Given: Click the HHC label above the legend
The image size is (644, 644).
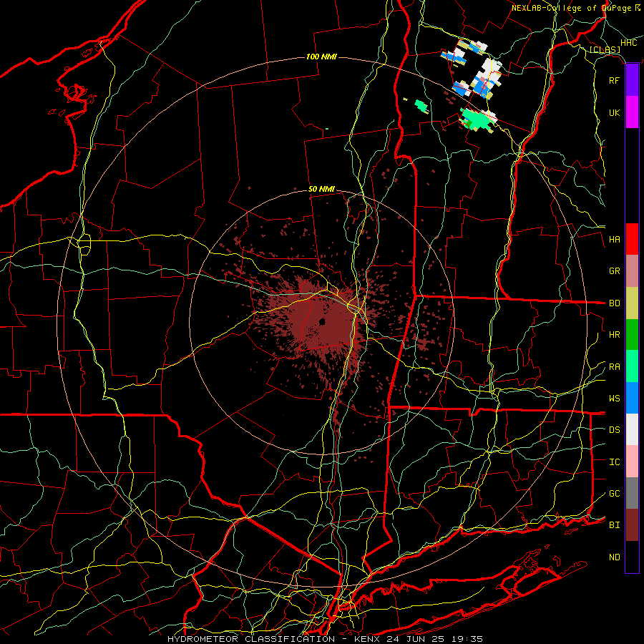Looking at the screenshot, I should pyautogui.click(x=628, y=43).
